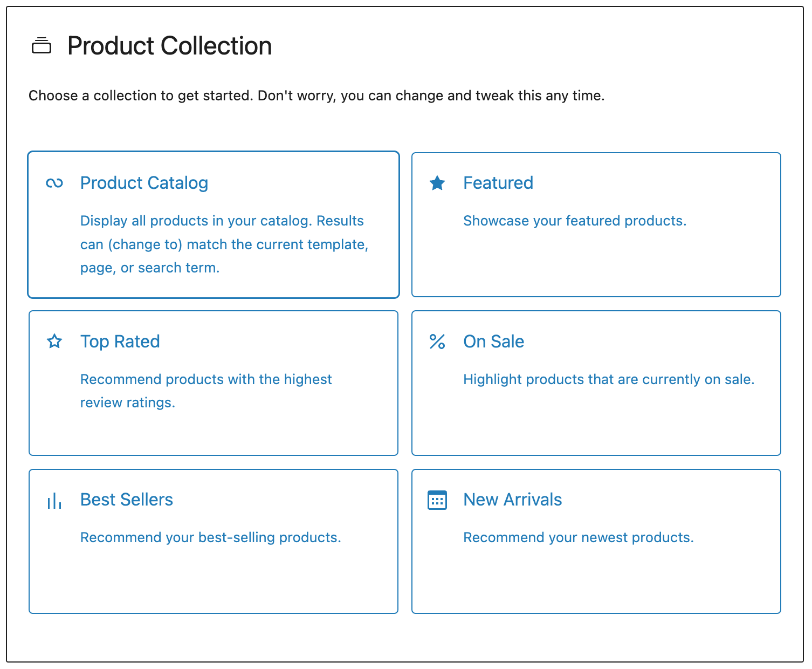
Task: Open the Top Rated collection
Action: pos(214,382)
